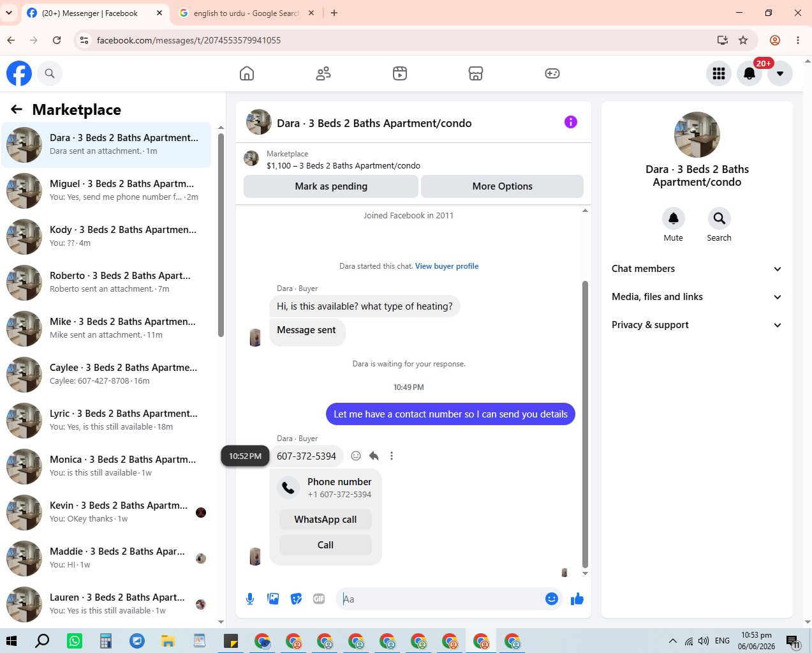Open the tab search dropdown arrow
The width and height of the screenshot is (812, 653).
click(9, 13)
